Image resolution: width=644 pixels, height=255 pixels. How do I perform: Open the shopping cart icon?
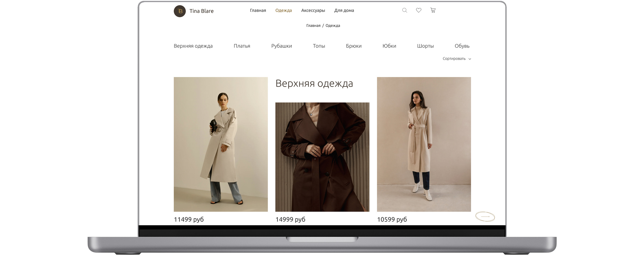pos(433,10)
